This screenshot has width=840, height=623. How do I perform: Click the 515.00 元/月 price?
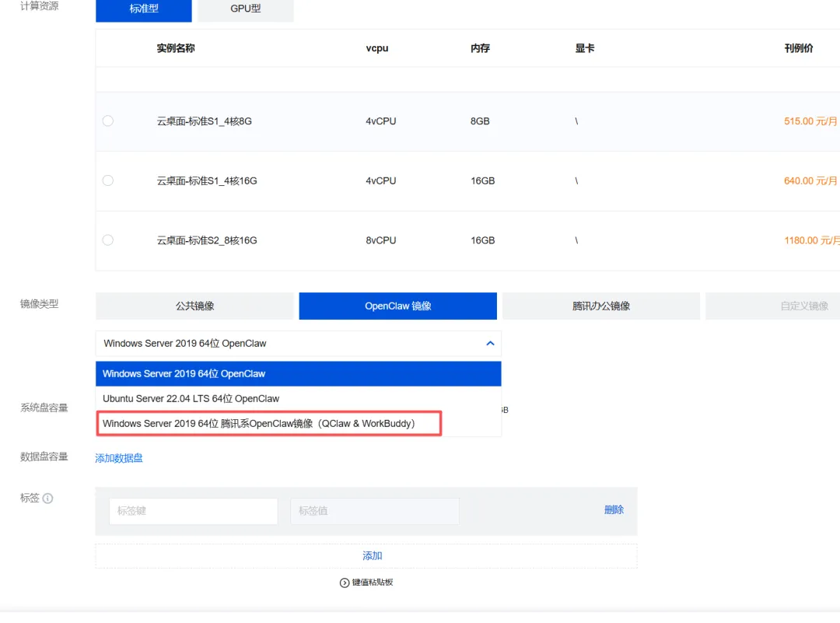811,121
